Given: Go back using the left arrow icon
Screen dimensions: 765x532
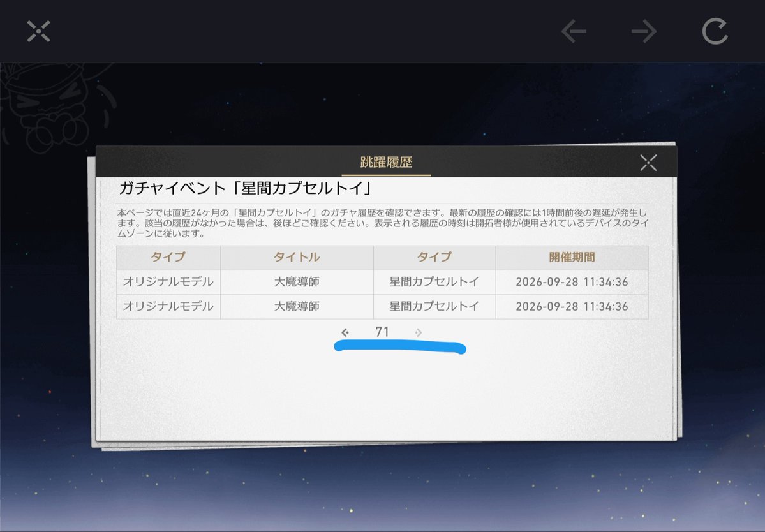Looking at the screenshot, I should click(574, 31).
